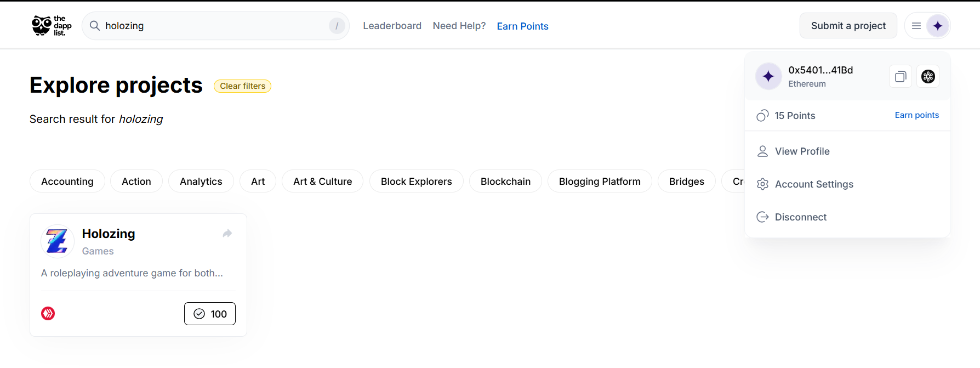
Task: Open the Earn Points header link
Action: tap(522, 26)
